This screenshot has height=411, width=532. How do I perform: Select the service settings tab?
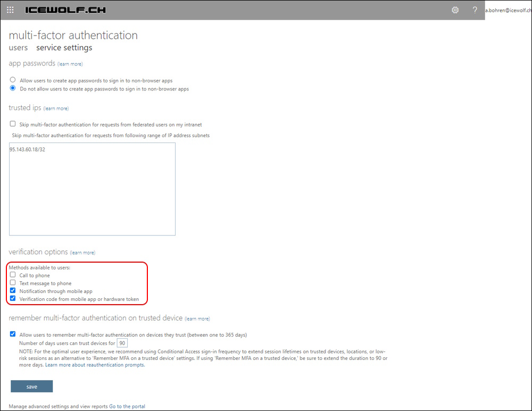click(x=64, y=47)
